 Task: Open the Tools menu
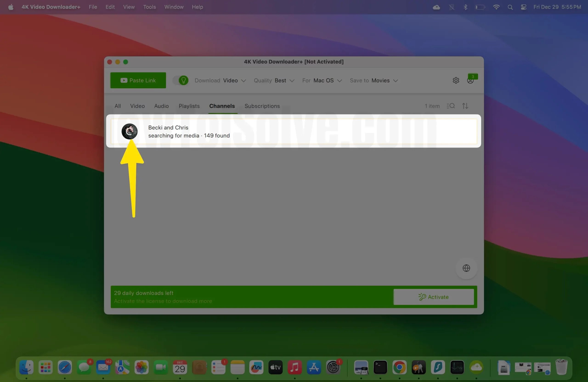click(149, 7)
